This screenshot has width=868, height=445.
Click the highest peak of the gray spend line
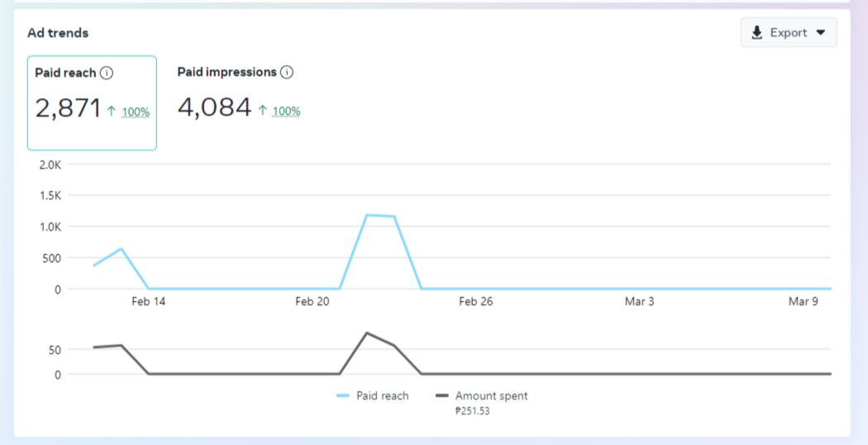point(366,333)
